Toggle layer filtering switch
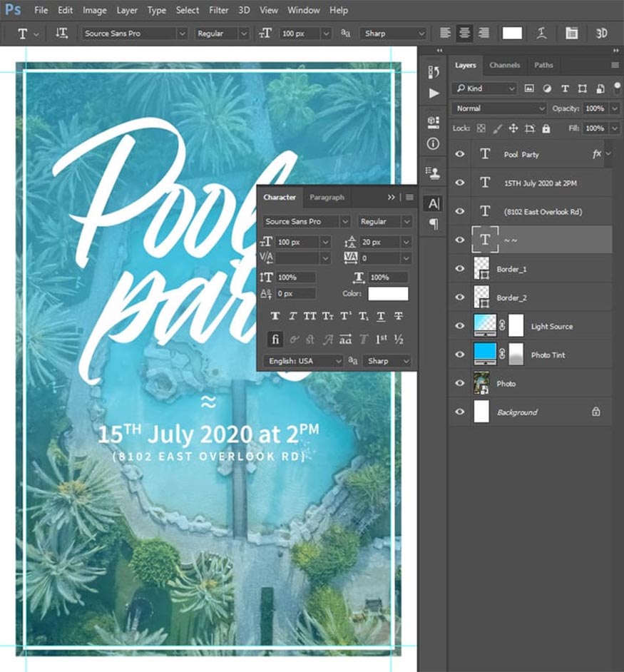624x672 pixels. click(617, 88)
